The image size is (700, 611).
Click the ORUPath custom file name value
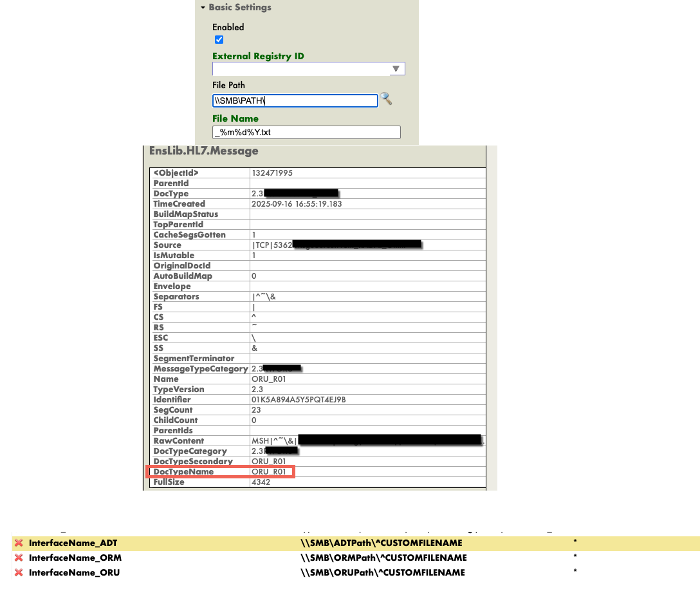[x=382, y=573]
